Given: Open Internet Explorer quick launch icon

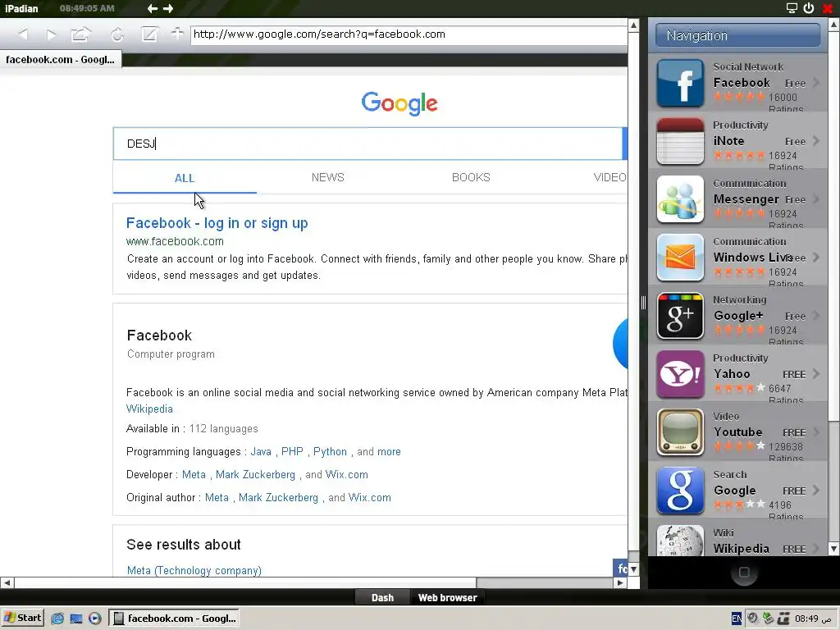Looking at the screenshot, I should point(57,619).
